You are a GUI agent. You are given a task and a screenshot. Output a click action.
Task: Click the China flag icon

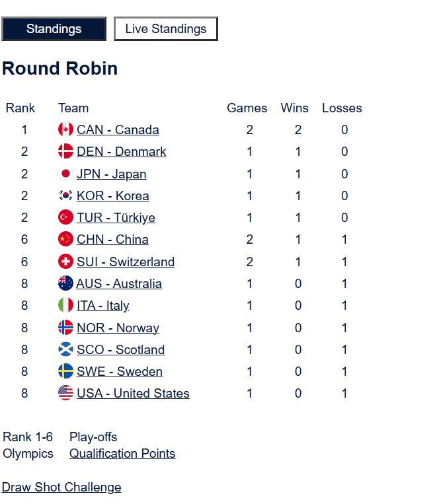65,239
